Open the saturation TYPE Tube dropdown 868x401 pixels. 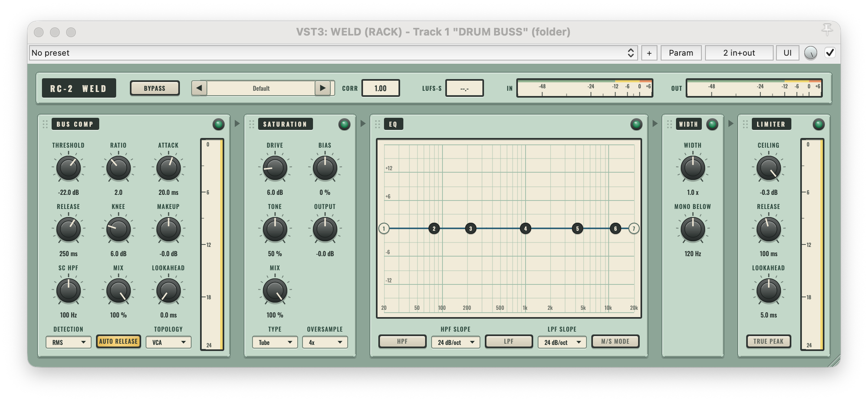click(275, 342)
